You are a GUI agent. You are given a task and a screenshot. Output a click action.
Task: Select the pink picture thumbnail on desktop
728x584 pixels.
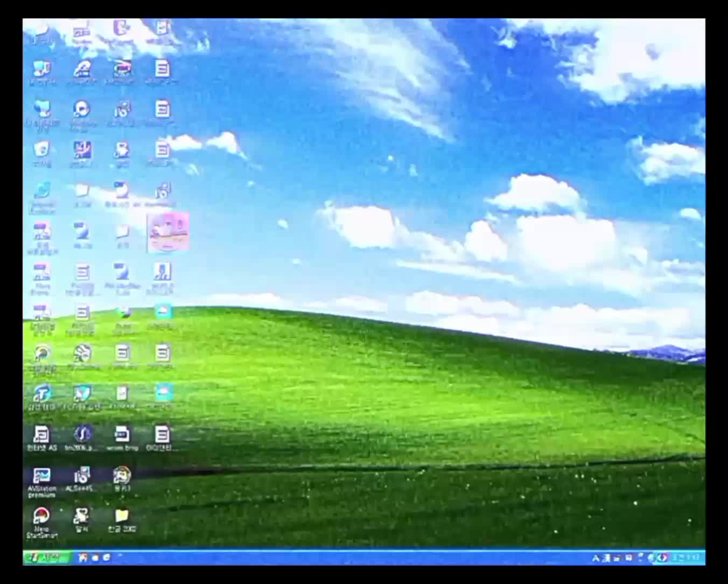(168, 232)
